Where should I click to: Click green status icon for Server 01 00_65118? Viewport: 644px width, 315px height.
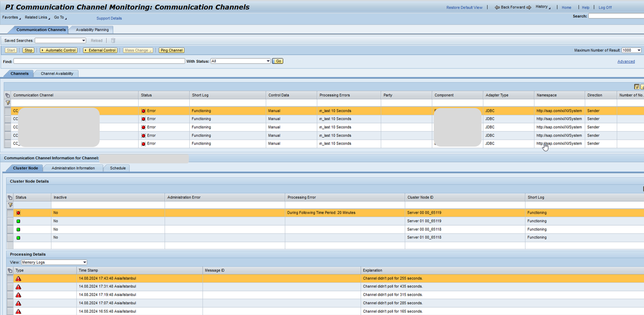[x=18, y=238]
